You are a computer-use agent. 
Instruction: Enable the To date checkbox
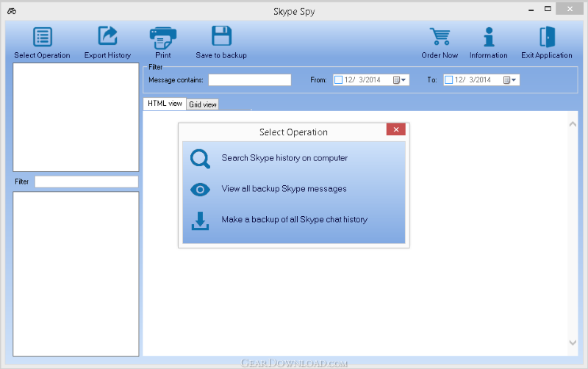[448, 80]
